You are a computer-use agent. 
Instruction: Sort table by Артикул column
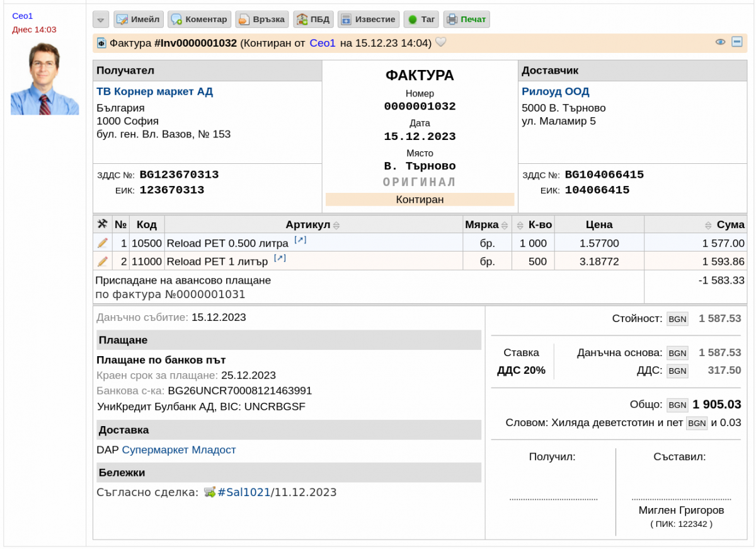click(312, 225)
